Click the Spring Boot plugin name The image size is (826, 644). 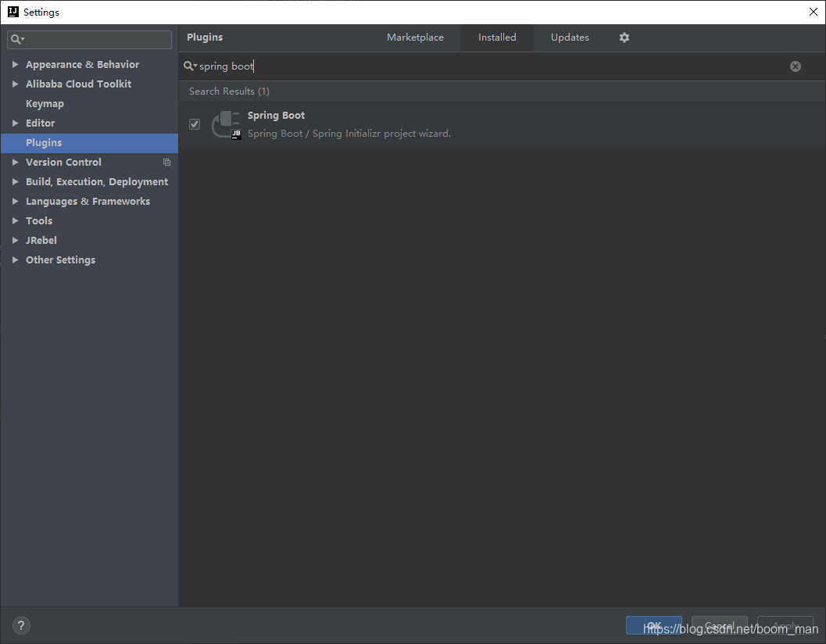(276, 116)
